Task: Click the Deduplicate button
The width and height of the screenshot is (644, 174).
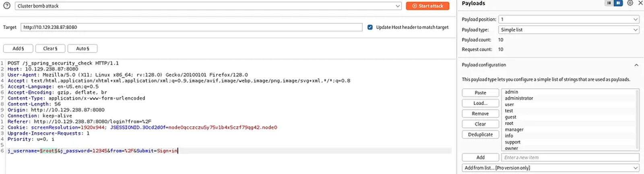Action: (x=481, y=135)
